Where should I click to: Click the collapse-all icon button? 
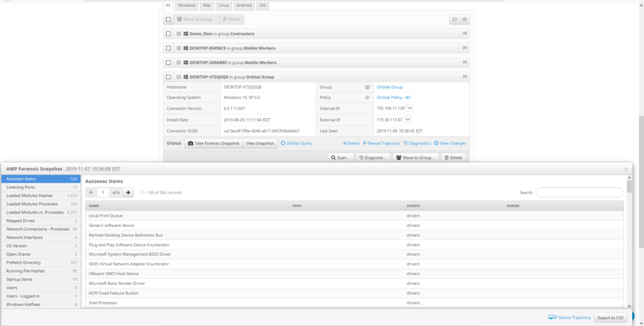coord(454,19)
